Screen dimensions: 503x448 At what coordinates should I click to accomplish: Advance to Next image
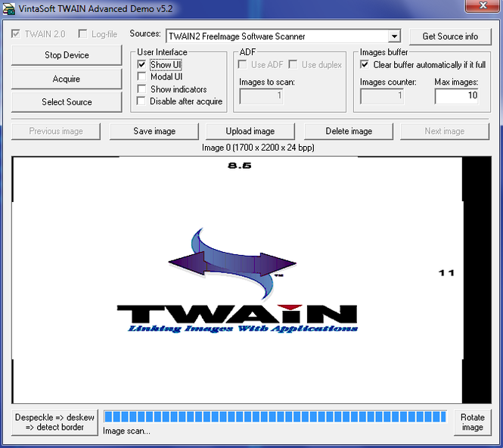[445, 131]
